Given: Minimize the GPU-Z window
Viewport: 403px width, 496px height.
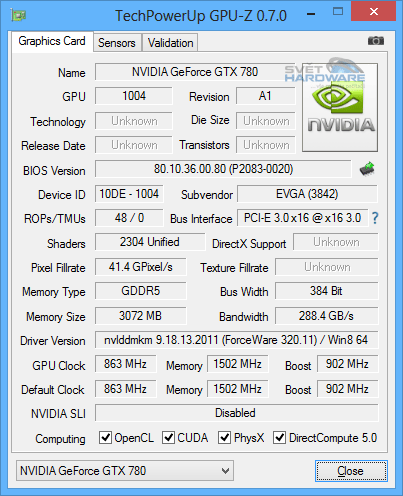Looking at the screenshot, I should pos(311,14).
